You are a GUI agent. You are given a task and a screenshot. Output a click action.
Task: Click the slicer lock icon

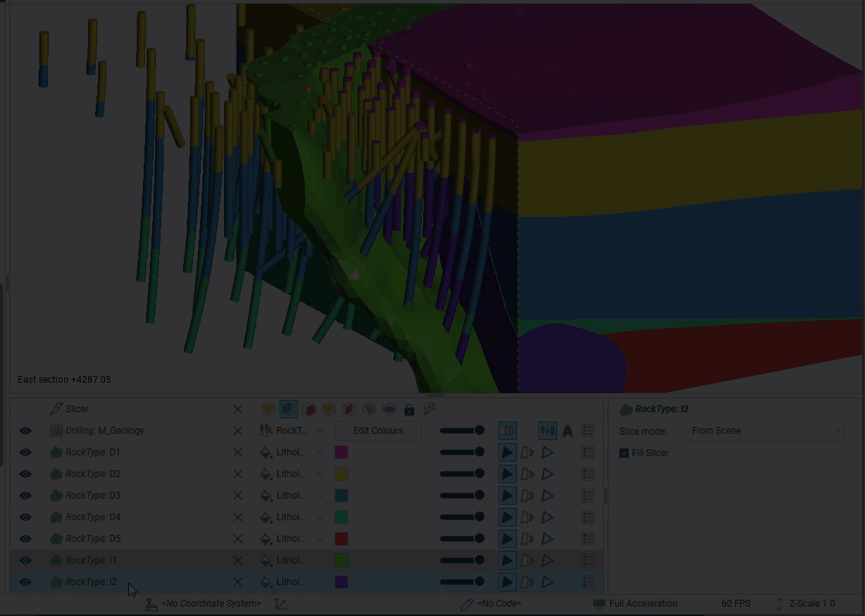(x=409, y=409)
